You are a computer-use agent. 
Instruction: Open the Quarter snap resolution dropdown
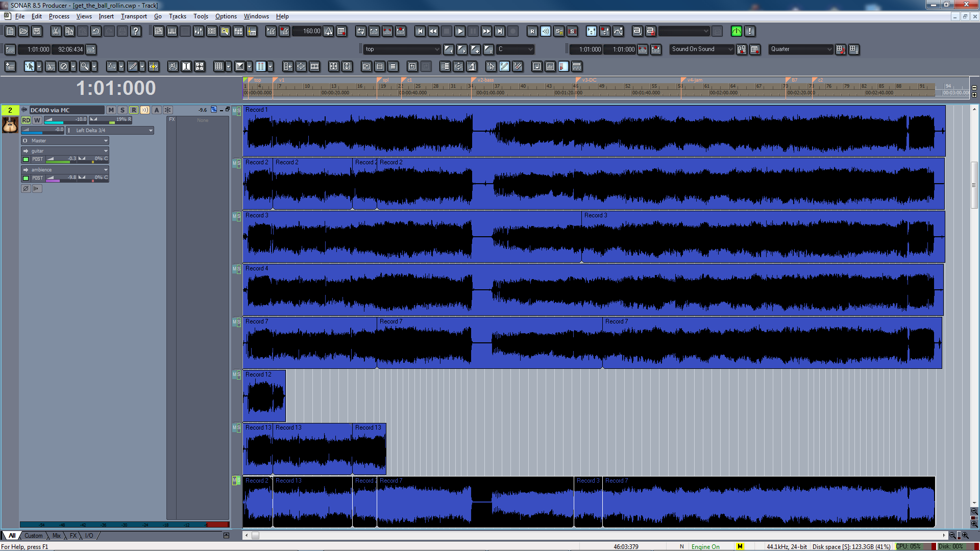(800, 49)
